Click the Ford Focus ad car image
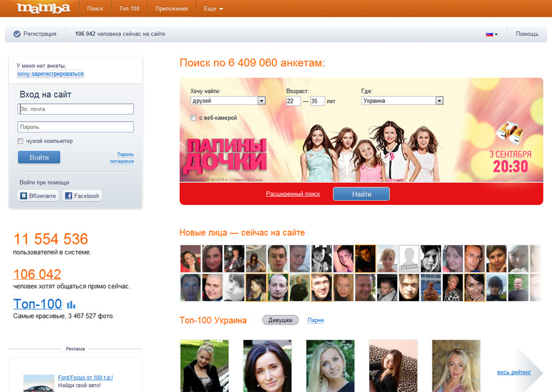 [39, 383]
